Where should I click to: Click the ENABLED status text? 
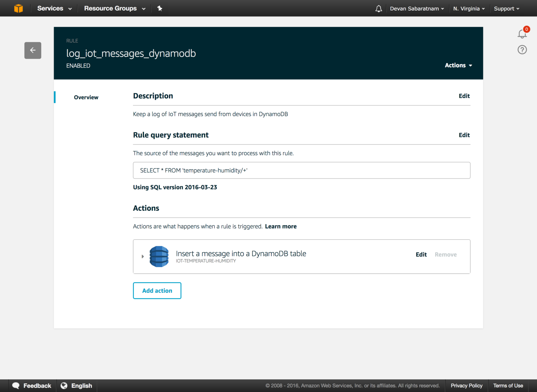click(x=78, y=66)
